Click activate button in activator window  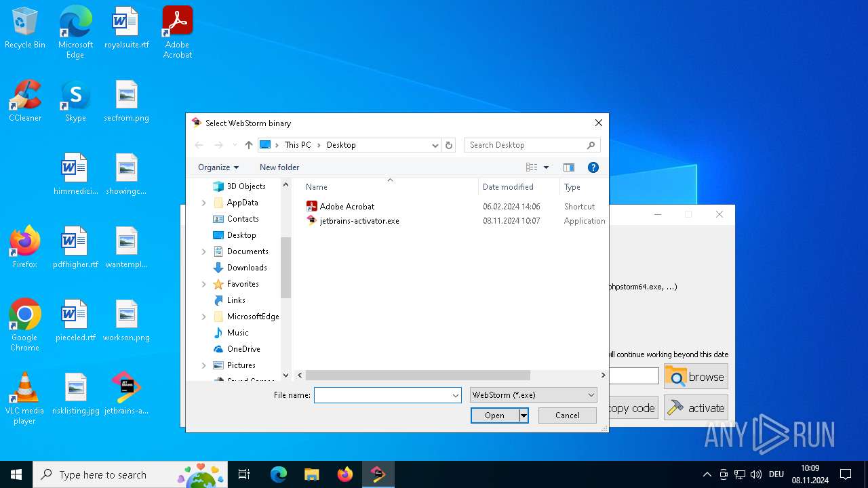click(x=696, y=408)
